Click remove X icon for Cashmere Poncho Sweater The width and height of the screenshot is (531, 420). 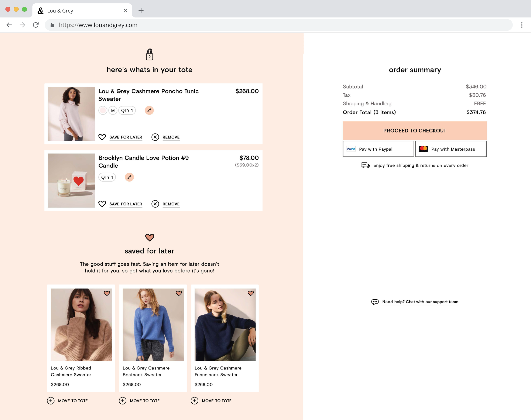pyautogui.click(x=155, y=137)
